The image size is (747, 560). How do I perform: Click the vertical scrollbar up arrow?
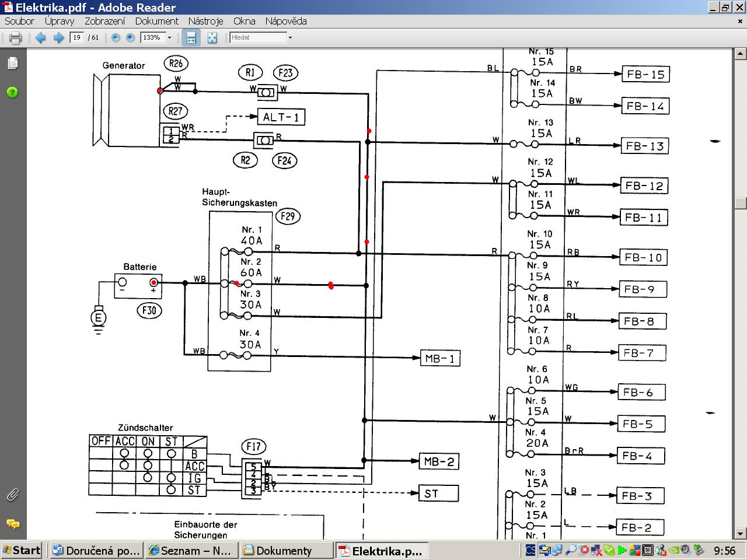(741, 54)
